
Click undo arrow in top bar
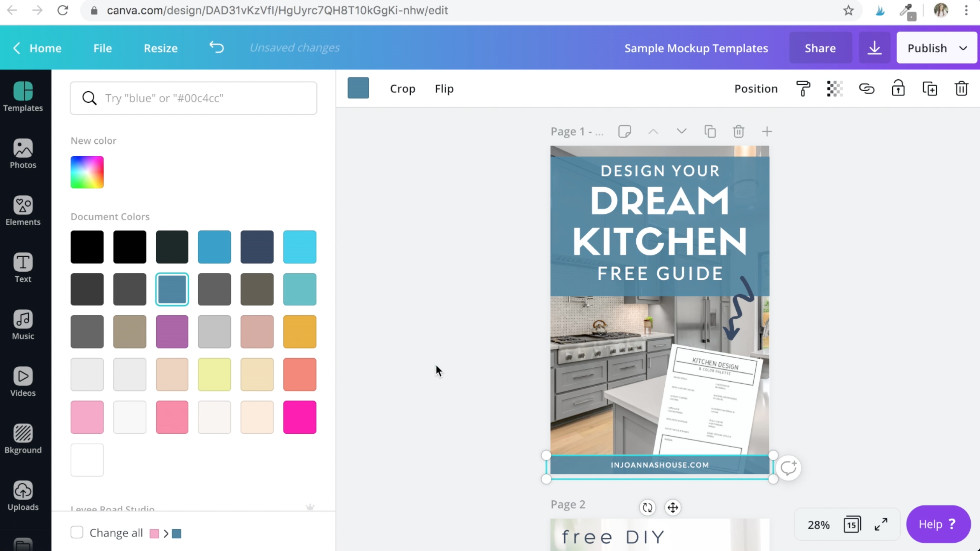pos(216,48)
